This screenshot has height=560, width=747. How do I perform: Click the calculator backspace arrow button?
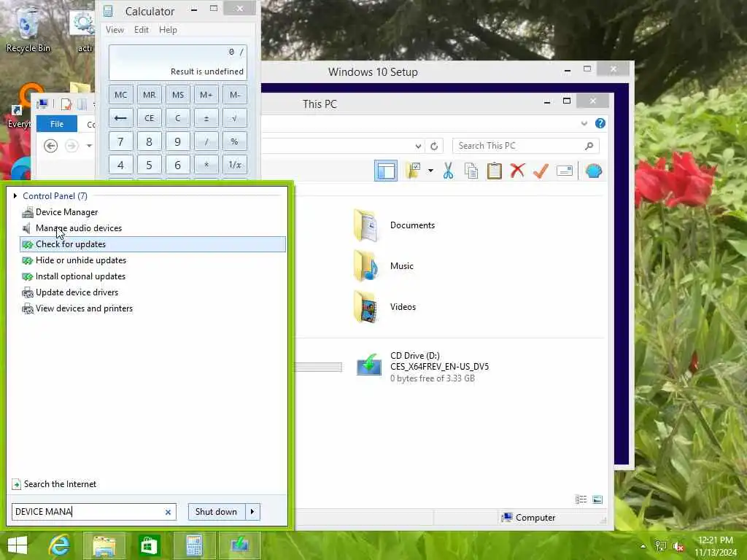pyautogui.click(x=121, y=118)
